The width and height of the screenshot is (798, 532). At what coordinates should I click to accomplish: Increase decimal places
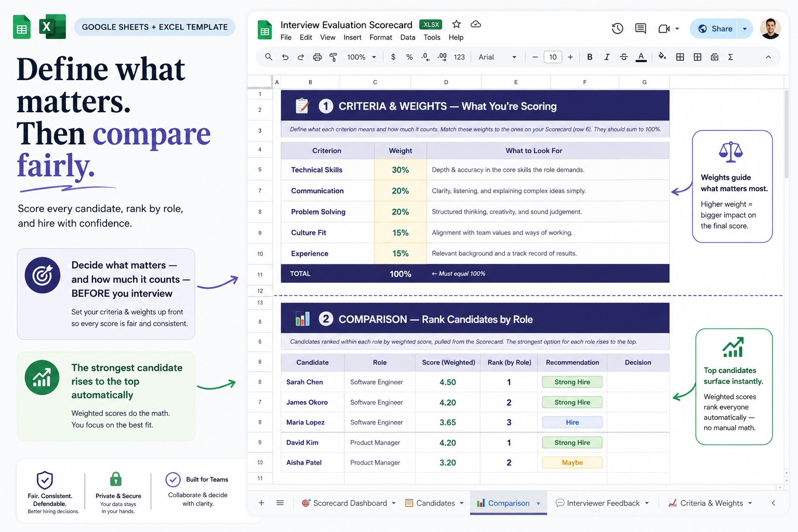442,57
